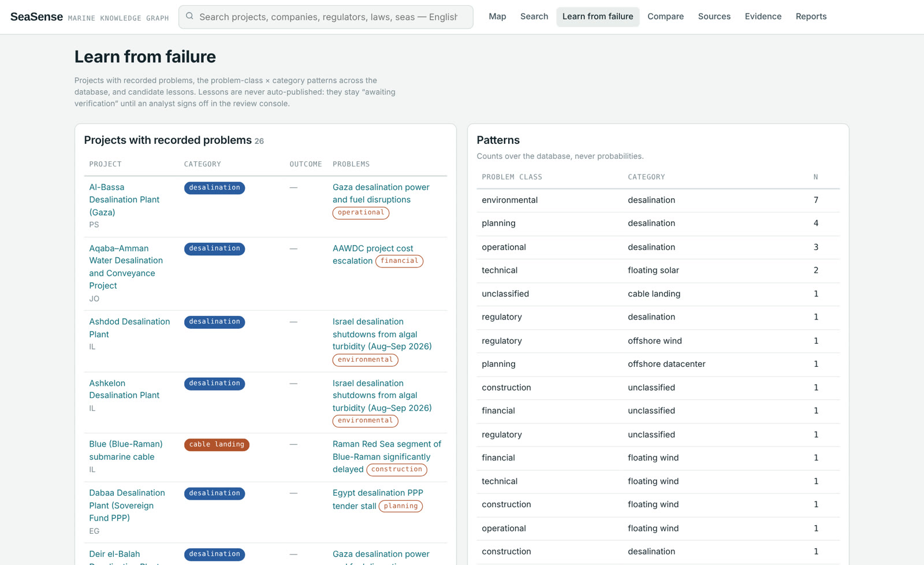Open Ashdod Desalination Plant project
Screen dimensions: 924x565
(129, 328)
